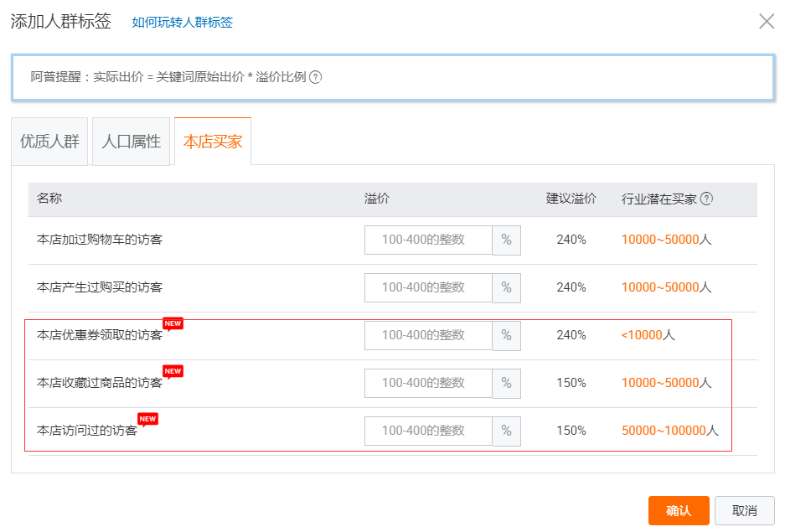Click NEW badge on 本店访问过的访客
This screenshot has width=785, height=532.
coord(147,419)
